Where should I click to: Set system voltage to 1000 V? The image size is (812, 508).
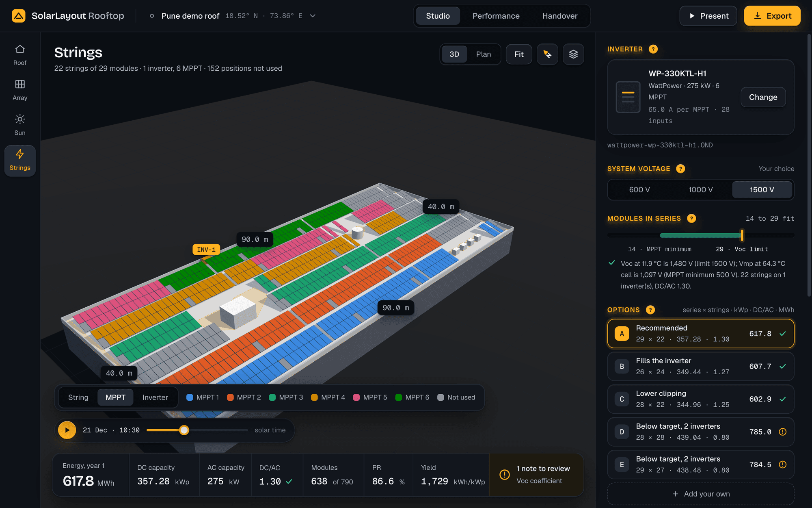click(701, 190)
